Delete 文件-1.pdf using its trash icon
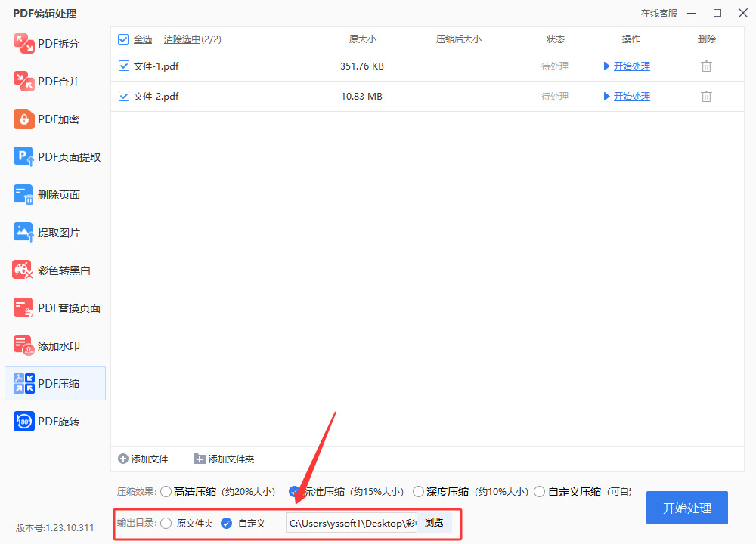Screen dimensions: 756x544 coord(706,66)
